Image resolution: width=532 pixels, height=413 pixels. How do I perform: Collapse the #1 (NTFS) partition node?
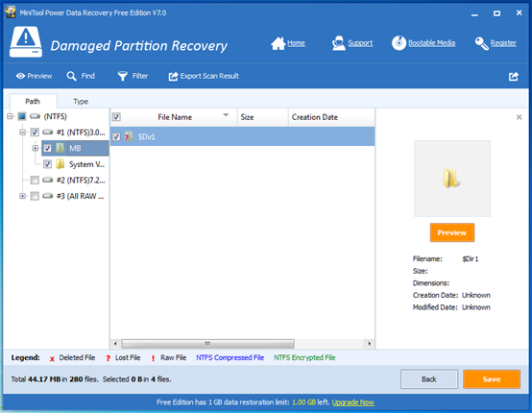[22, 132]
